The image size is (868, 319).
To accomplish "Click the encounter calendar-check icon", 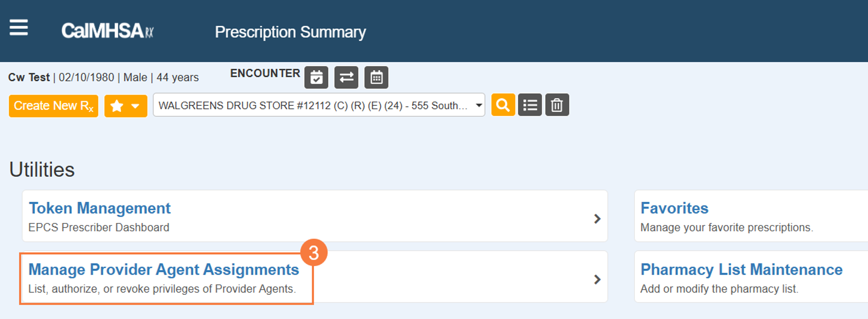I will click(x=317, y=78).
